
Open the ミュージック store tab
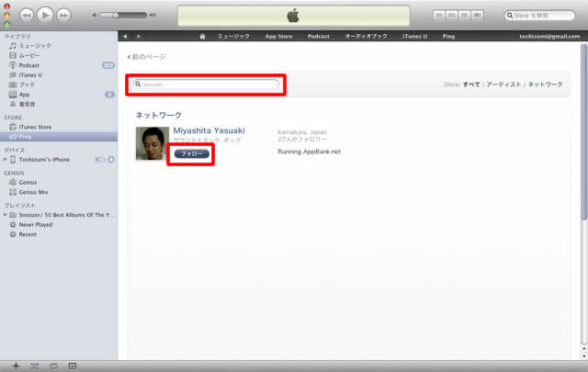pos(233,37)
